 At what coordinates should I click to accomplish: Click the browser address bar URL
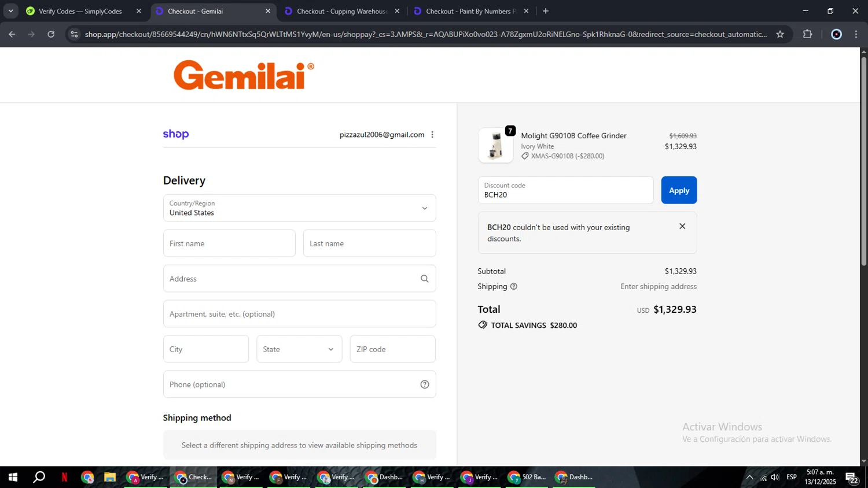point(426,34)
